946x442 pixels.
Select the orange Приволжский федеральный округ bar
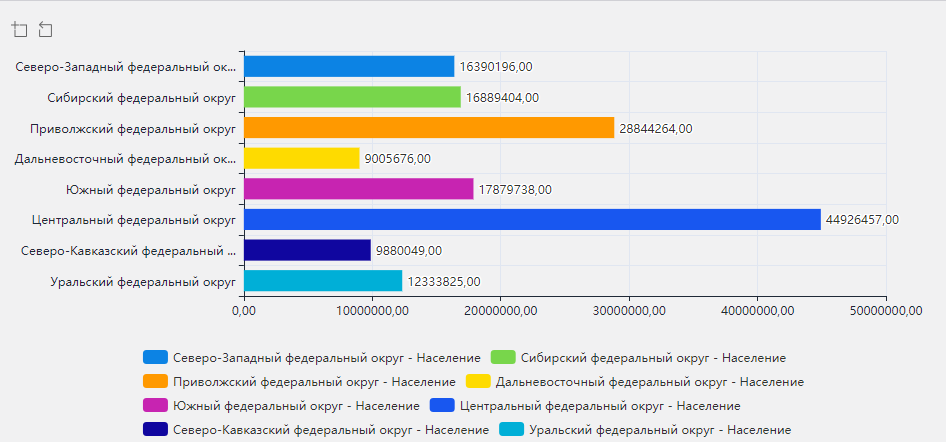[x=428, y=128]
